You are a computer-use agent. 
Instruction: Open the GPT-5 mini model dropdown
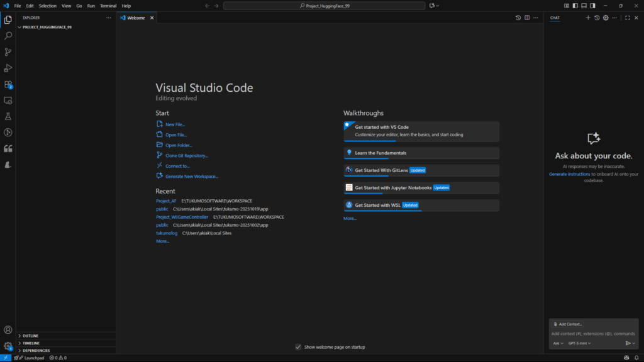pyautogui.click(x=579, y=343)
